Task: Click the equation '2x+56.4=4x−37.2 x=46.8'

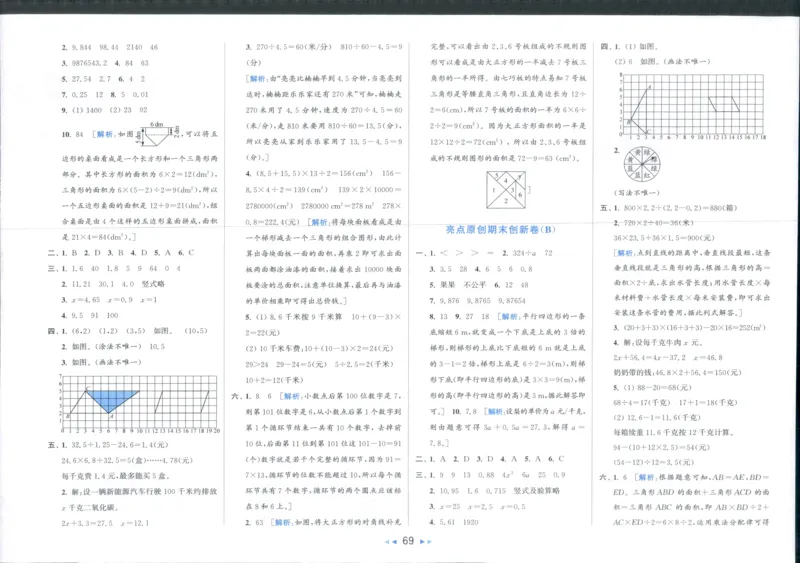Action: click(668, 358)
